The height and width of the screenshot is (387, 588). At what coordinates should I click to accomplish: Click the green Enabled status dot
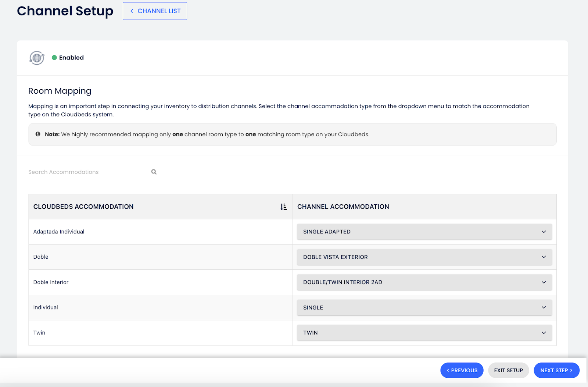[x=54, y=58]
